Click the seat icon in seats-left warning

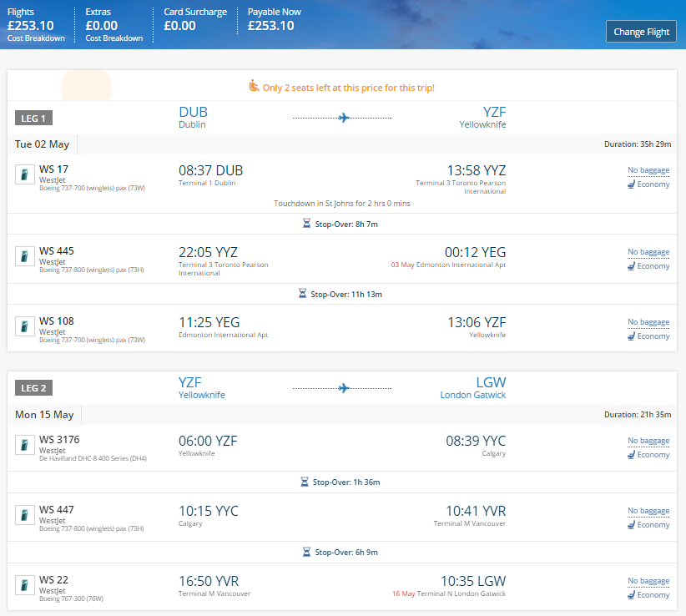(254, 86)
